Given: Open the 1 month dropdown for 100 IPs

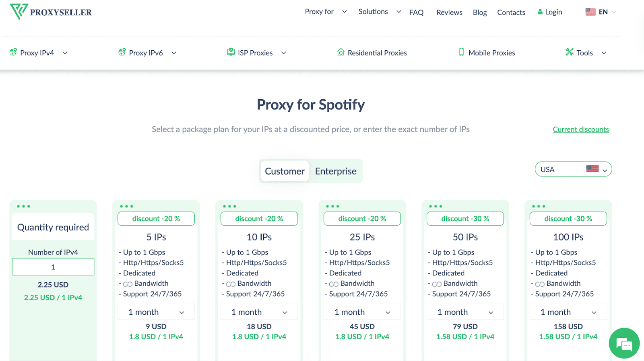Looking at the screenshot, I should tap(568, 312).
